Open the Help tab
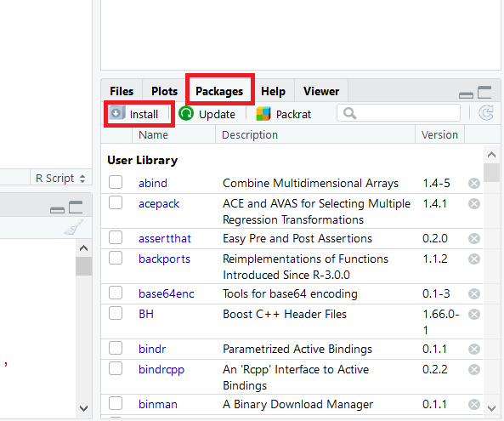 pyautogui.click(x=273, y=91)
